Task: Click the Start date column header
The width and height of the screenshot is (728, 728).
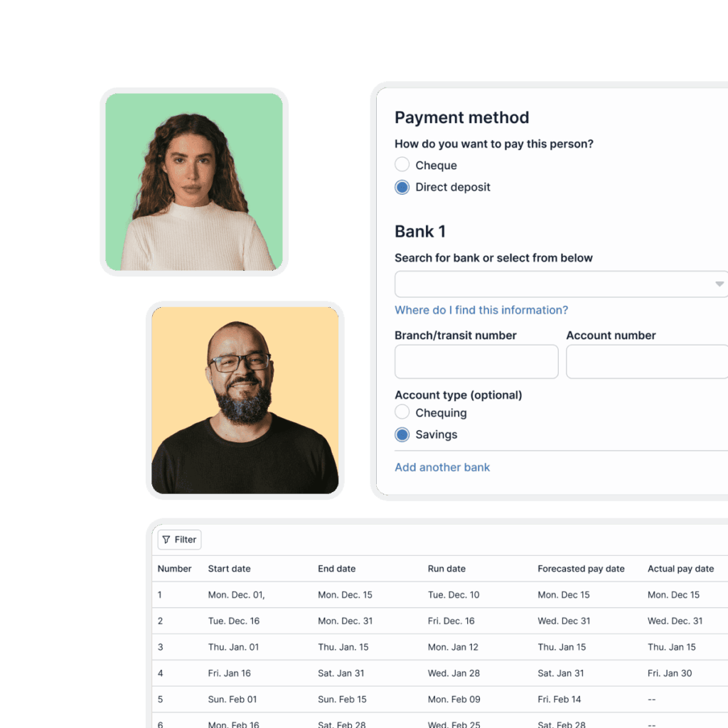Action: [x=229, y=569]
